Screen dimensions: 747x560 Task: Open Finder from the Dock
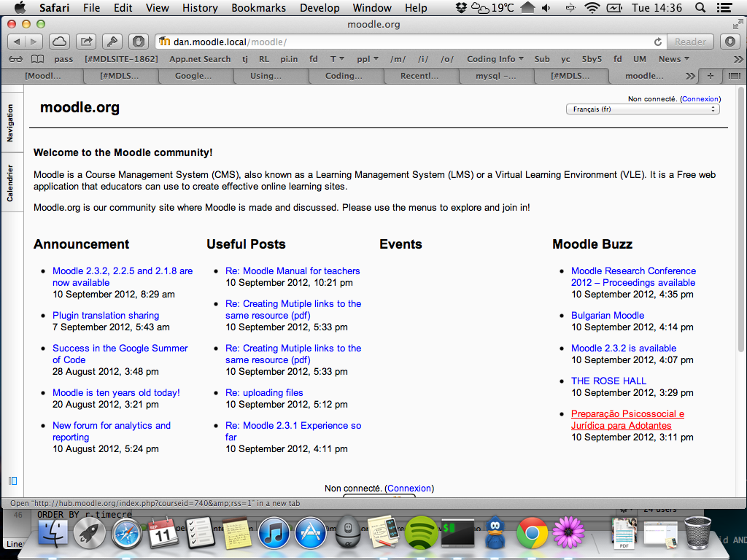(x=53, y=532)
